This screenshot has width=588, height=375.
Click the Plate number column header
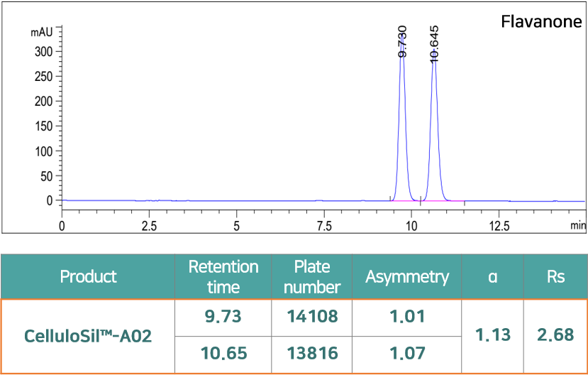coord(312,277)
